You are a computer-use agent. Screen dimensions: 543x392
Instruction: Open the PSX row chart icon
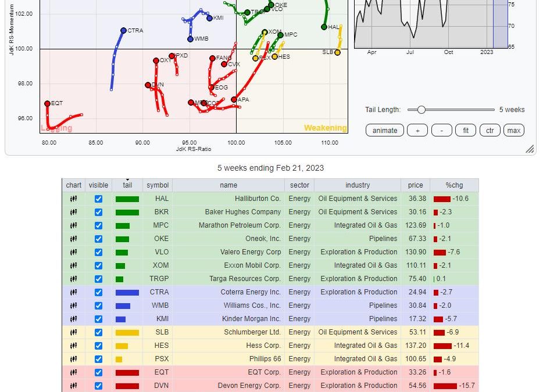tap(73, 359)
